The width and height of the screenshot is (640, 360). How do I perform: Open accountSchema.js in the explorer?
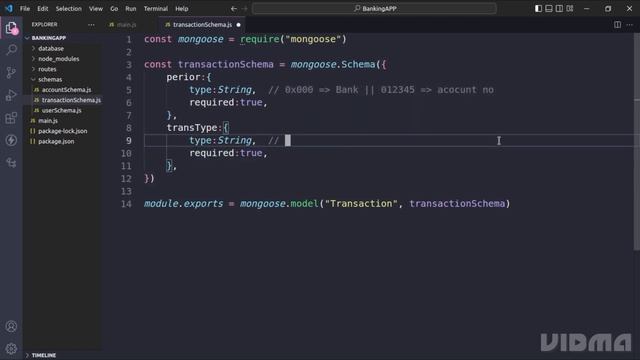(x=67, y=90)
